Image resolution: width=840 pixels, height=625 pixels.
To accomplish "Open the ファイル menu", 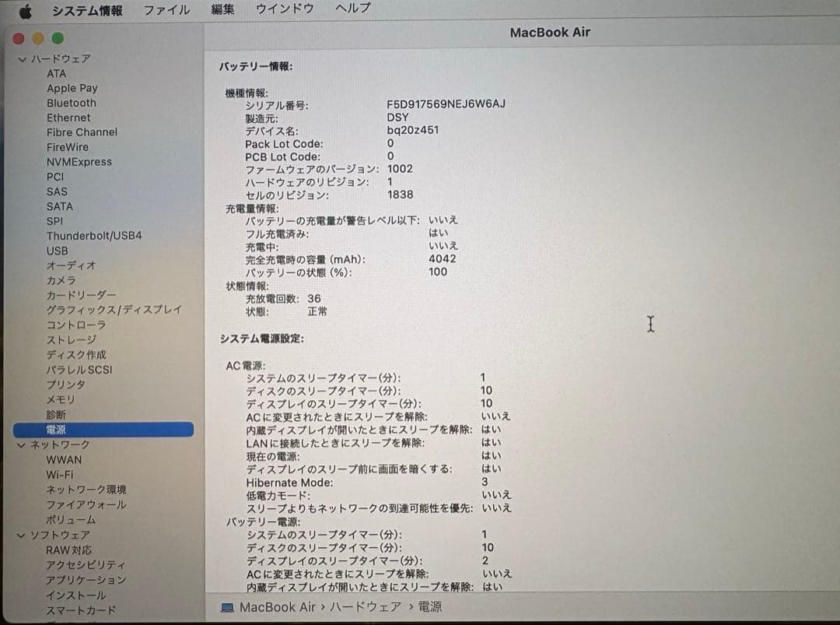I will pos(166,9).
